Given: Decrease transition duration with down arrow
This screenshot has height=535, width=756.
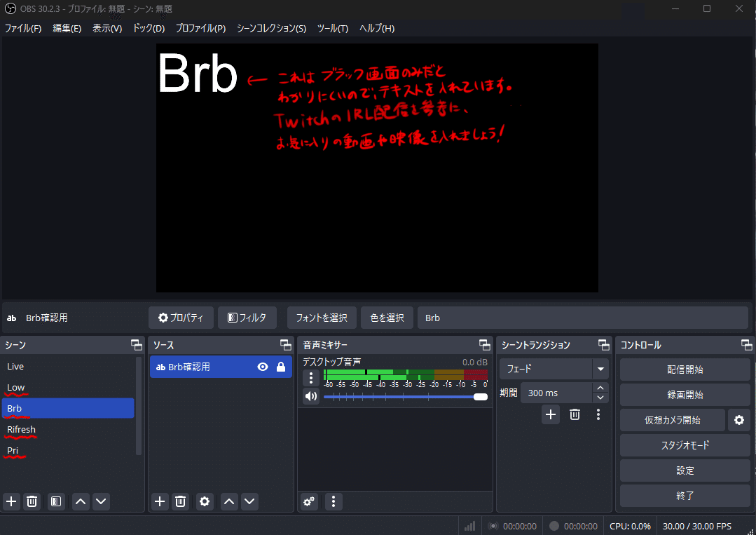Looking at the screenshot, I should [600, 398].
